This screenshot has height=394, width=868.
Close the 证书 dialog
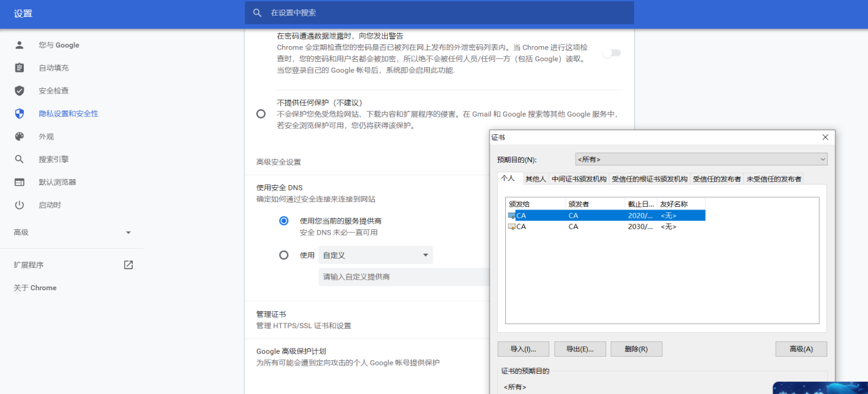(825, 137)
